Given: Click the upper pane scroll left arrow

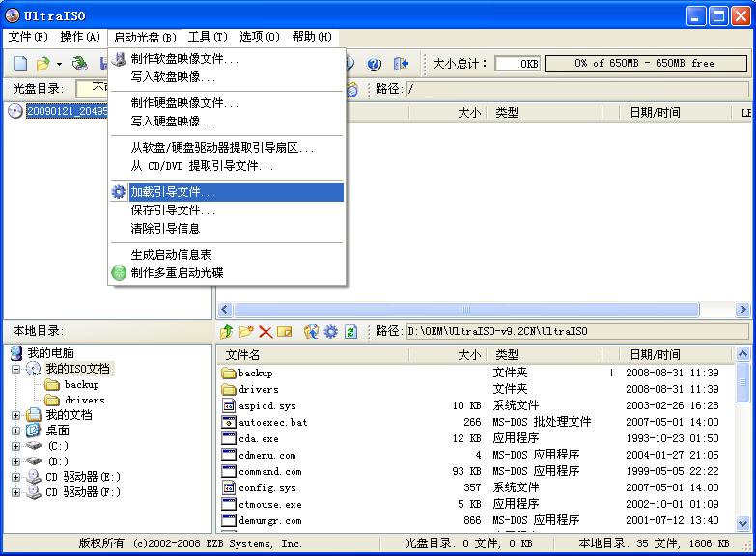Looking at the screenshot, I should 225,309.
